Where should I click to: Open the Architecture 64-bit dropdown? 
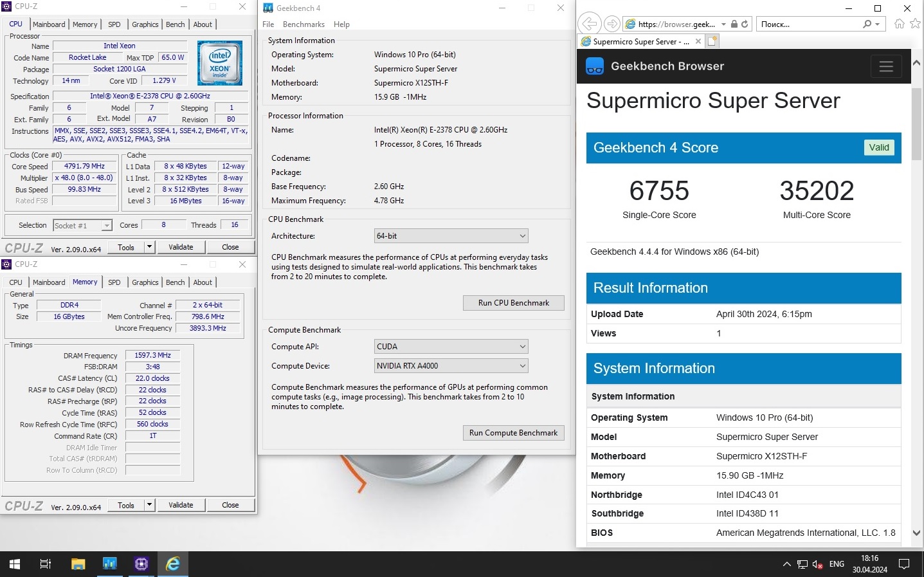point(451,236)
